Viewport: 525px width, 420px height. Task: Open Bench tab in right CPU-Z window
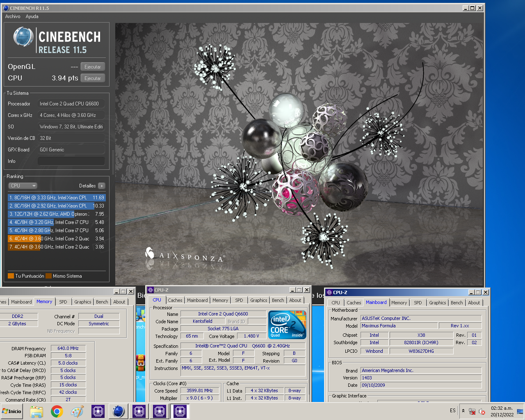[457, 303]
